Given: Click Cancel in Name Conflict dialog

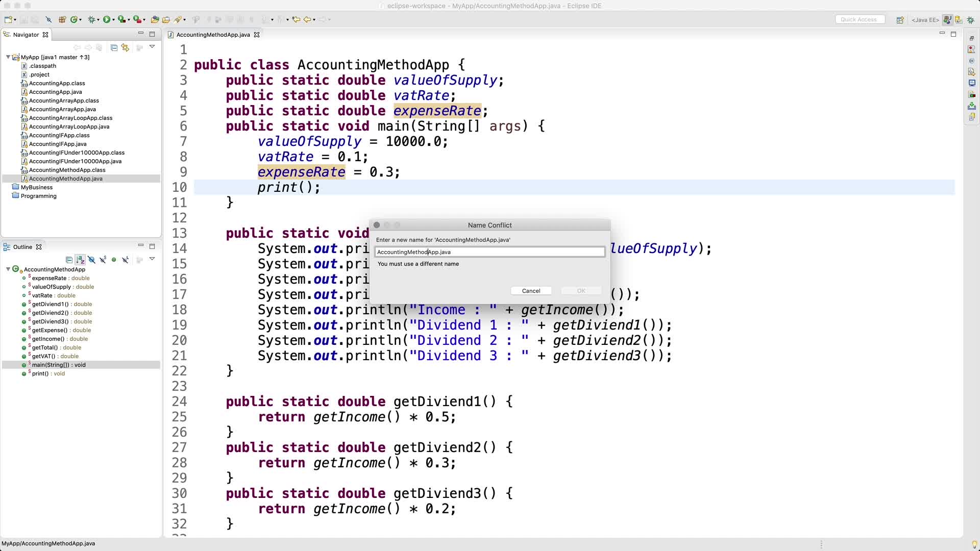Looking at the screenshot, I should coord(531,291).
